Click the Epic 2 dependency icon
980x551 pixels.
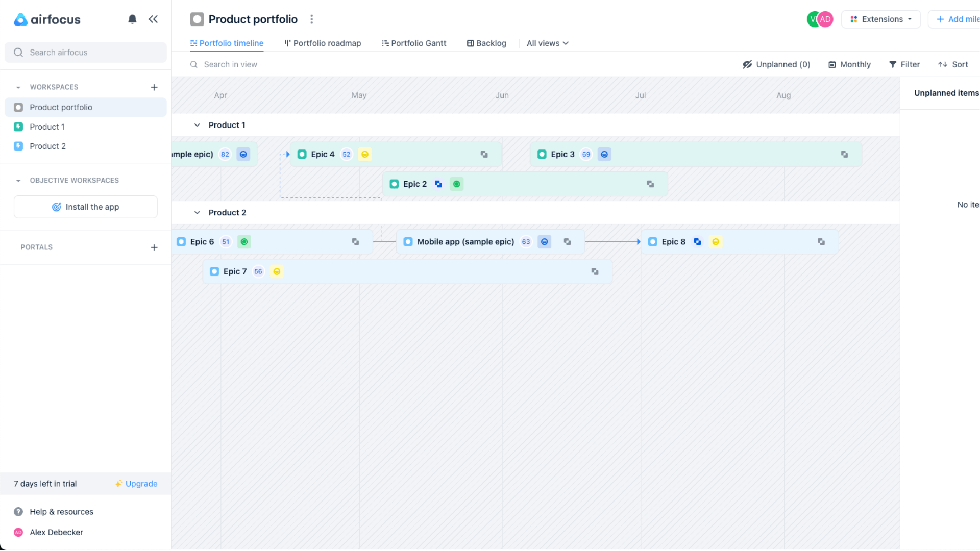point(438,184)
